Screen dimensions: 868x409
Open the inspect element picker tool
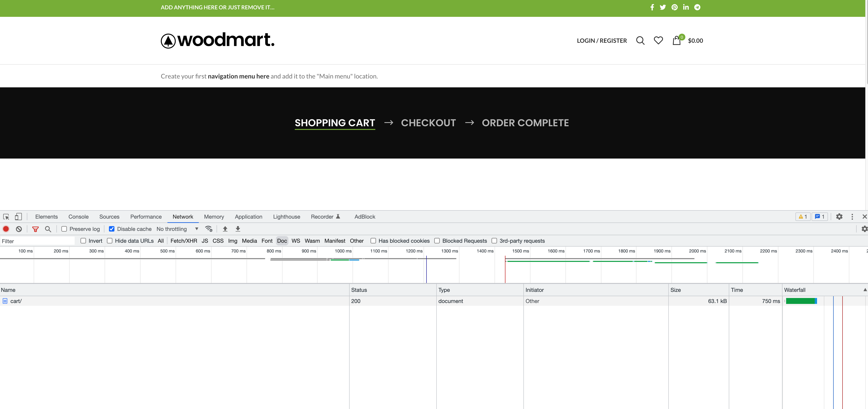coord(6,217)
